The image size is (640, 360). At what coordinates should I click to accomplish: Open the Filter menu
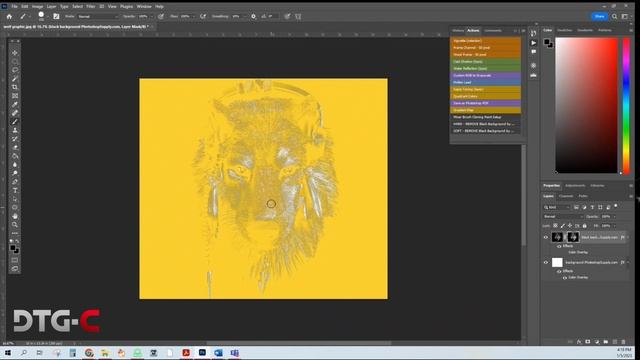(x=91, y=7)
